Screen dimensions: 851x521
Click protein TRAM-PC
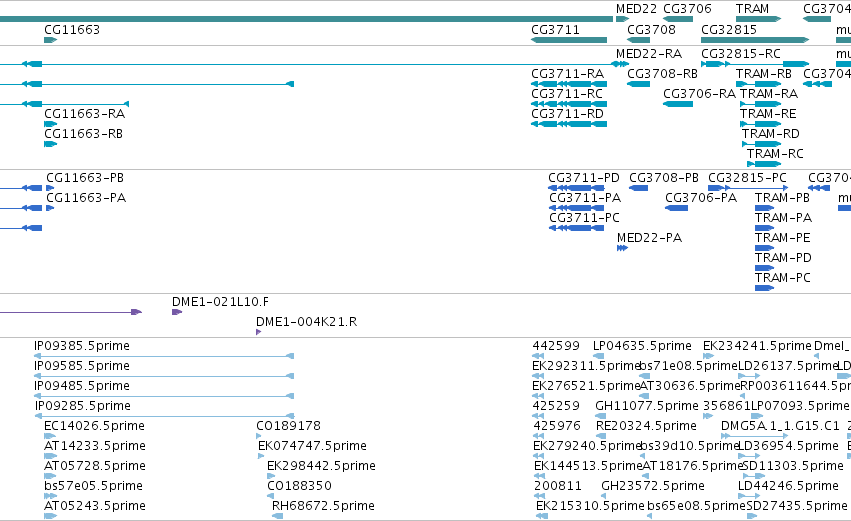[783, 278]
